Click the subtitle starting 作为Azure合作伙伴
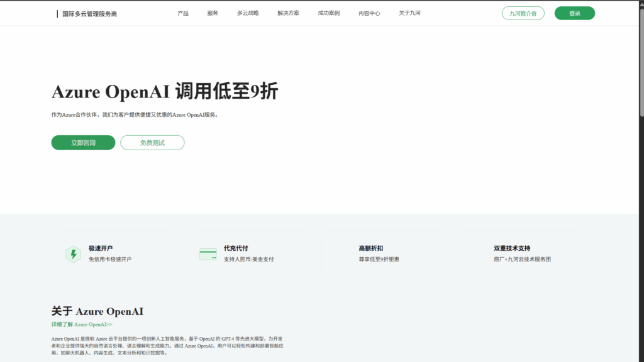 (x=135, y=115)
